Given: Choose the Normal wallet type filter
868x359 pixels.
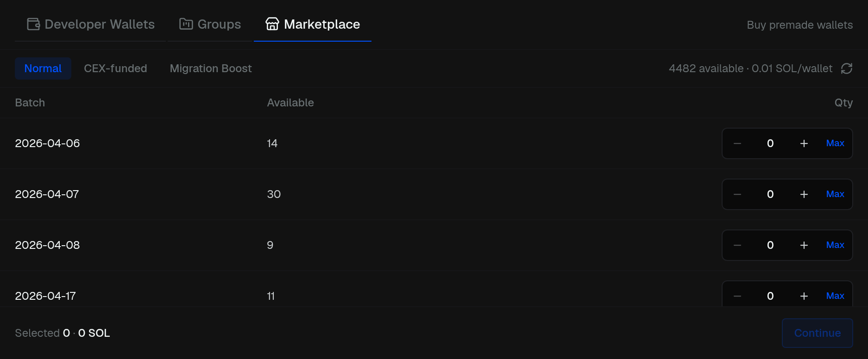Looking at the screenshot, I should [x=43, y=68].
